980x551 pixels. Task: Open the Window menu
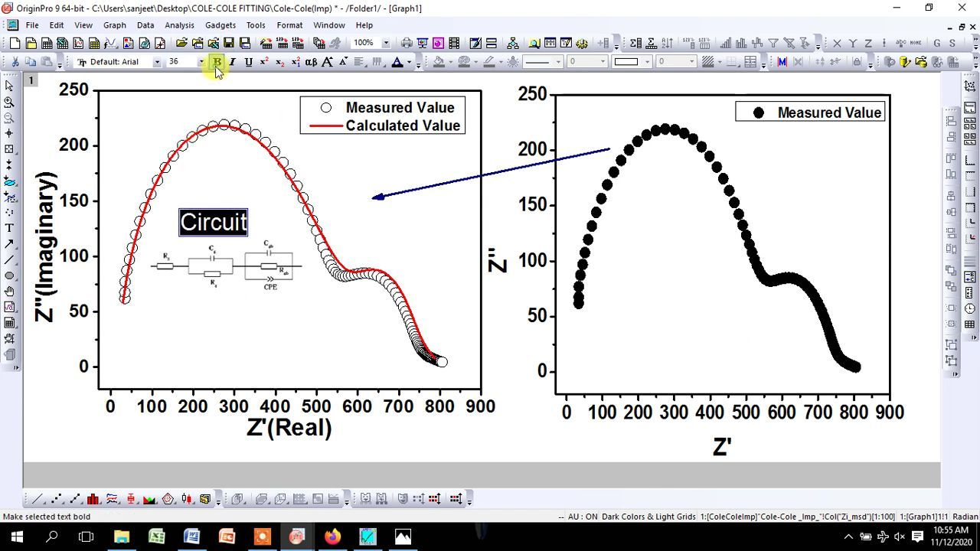tap(329, 25)
